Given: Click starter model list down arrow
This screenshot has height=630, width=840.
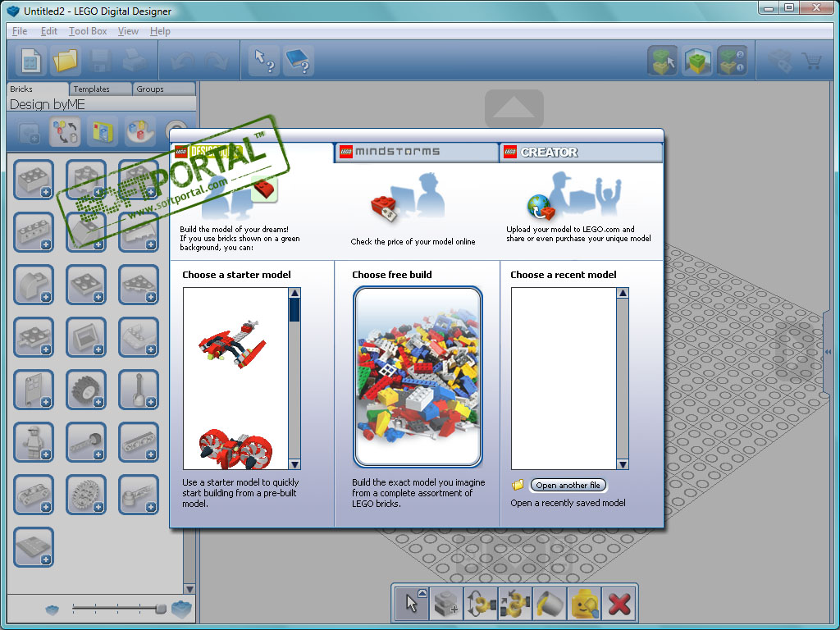Looking at the screenshot, I should tap(294, 464).
